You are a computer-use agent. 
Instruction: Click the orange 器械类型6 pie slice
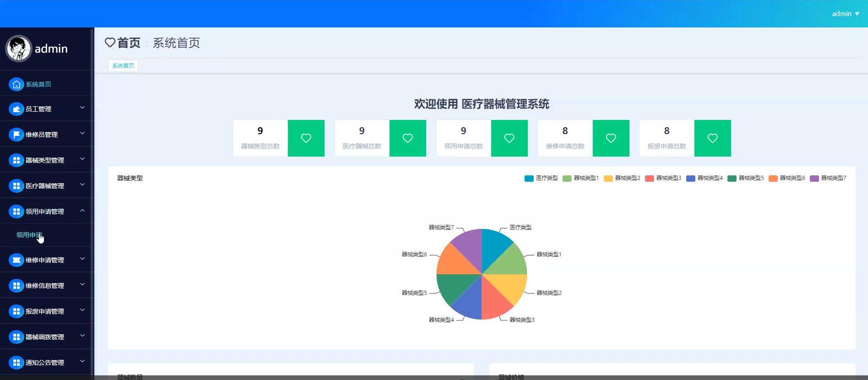tap(454, 262)
